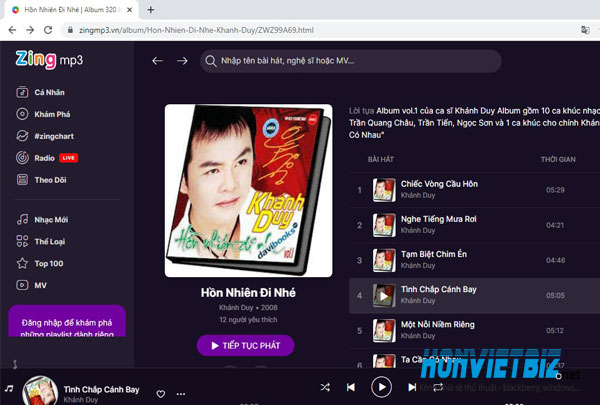Play the song Chiếc Vòng Cầu Hôn
Image resolution: width=600 pixels, height=405 pixels.
439,184
